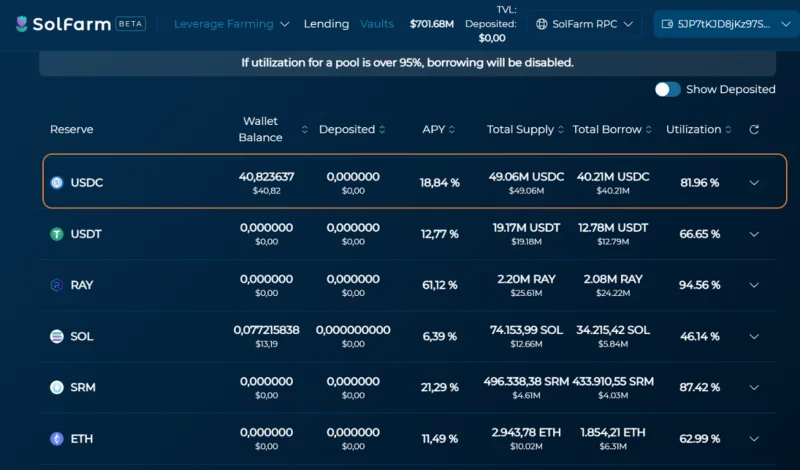
Task: Click the 95% utilization notice banner
Action: pyautogui.click(x=408, y=63)
